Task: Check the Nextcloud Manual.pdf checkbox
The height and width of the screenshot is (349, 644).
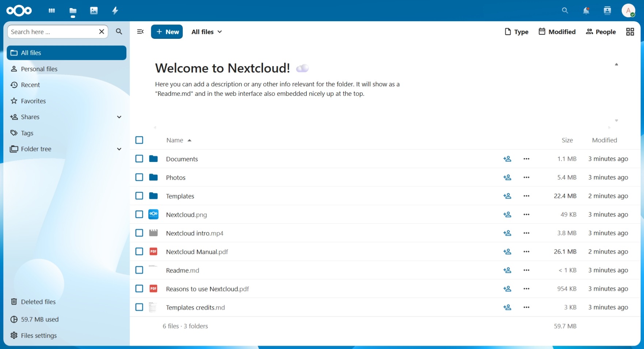Action: pos(139,251)
